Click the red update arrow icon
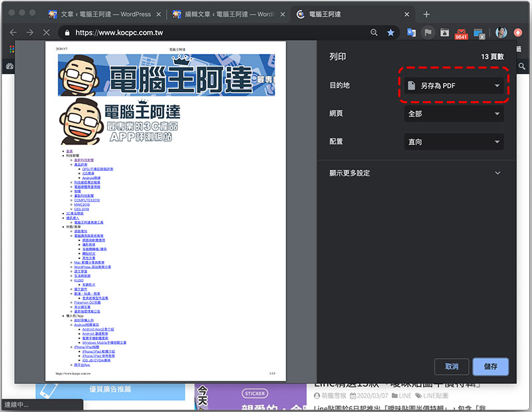This screenshot has height=412, width=532. pyautogui.click(x=518, y=33)
